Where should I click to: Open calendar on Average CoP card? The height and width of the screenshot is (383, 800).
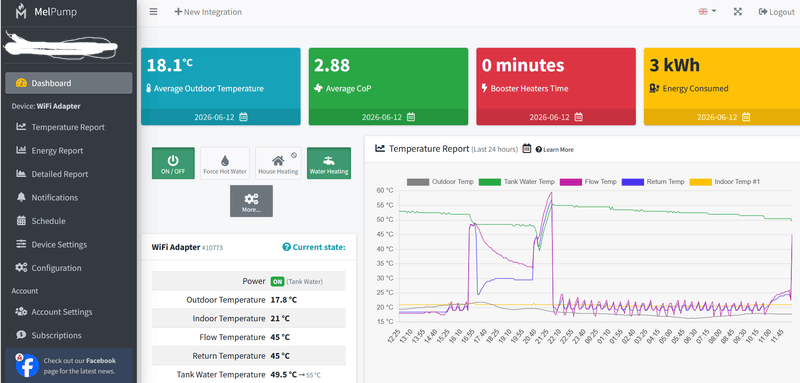(411, 117)
